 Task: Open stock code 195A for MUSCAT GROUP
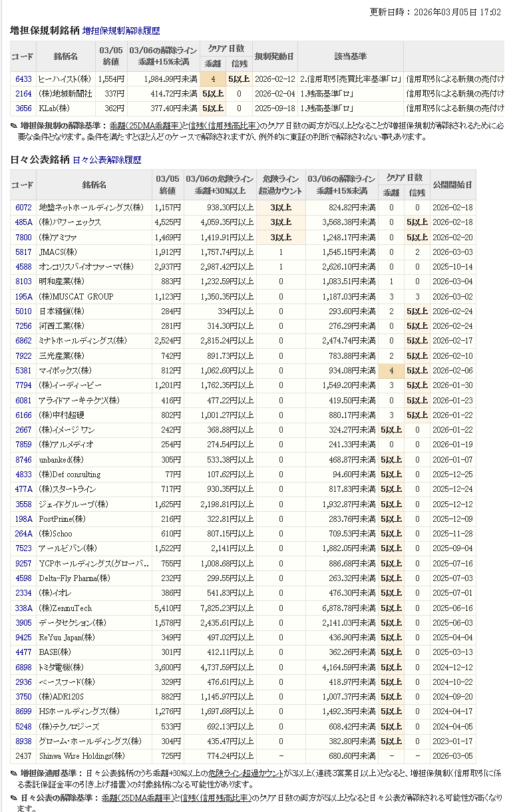click(23, 296)
